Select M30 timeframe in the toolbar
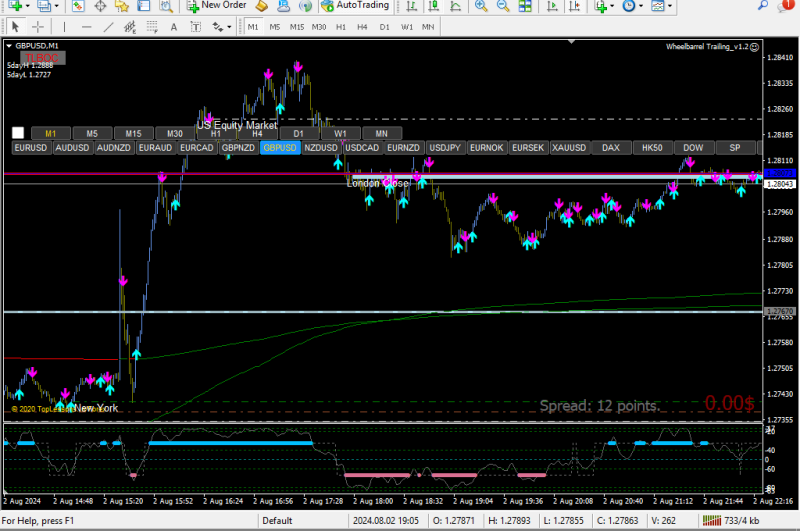Screen dimensions: 800x531 (319, 27)
